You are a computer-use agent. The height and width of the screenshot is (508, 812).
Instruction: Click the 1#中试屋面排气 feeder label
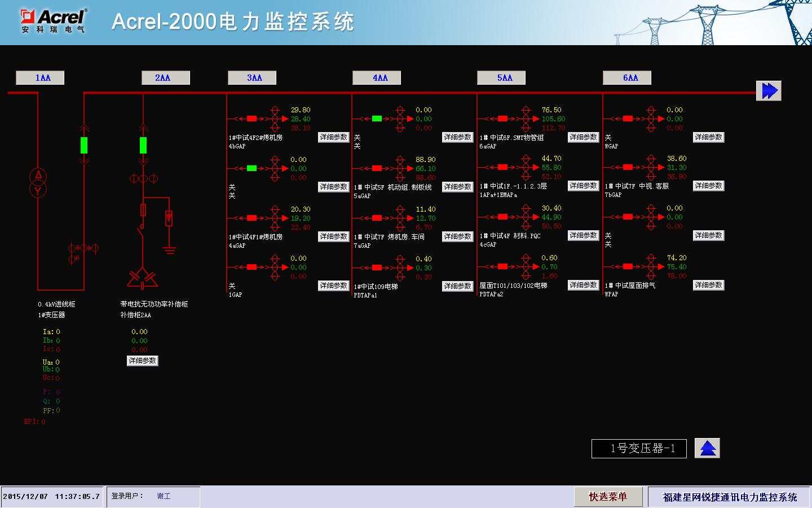click(x=630, y=286)
